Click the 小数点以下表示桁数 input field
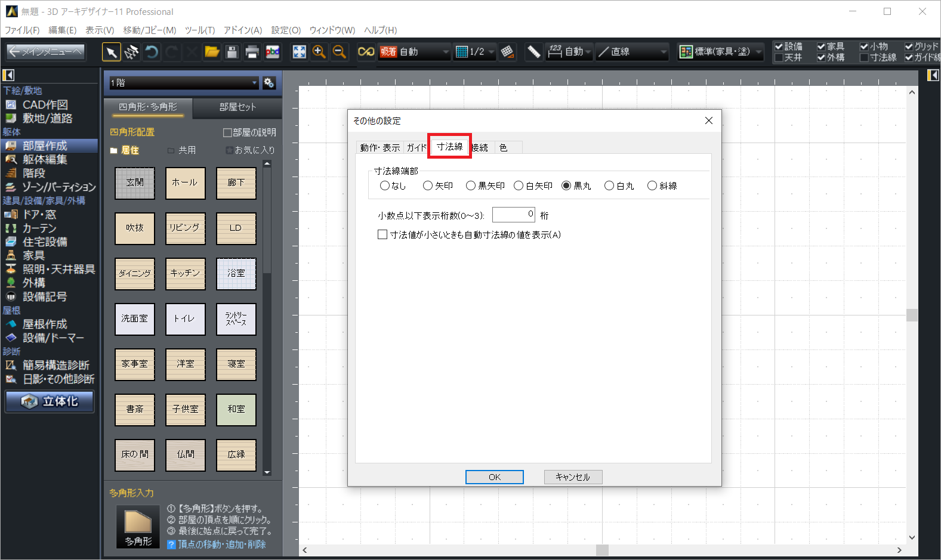This screenshot has height=560, width=941. tap(513, 215)
